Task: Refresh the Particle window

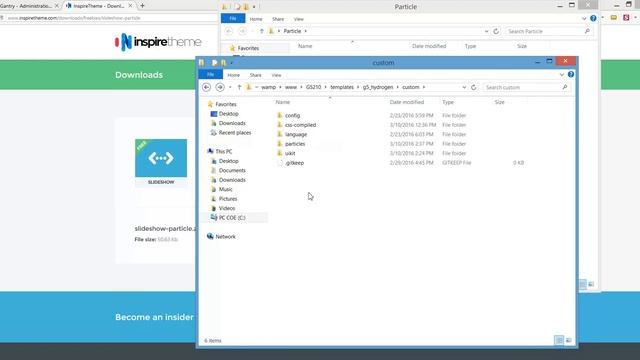Action: [496, 31]
